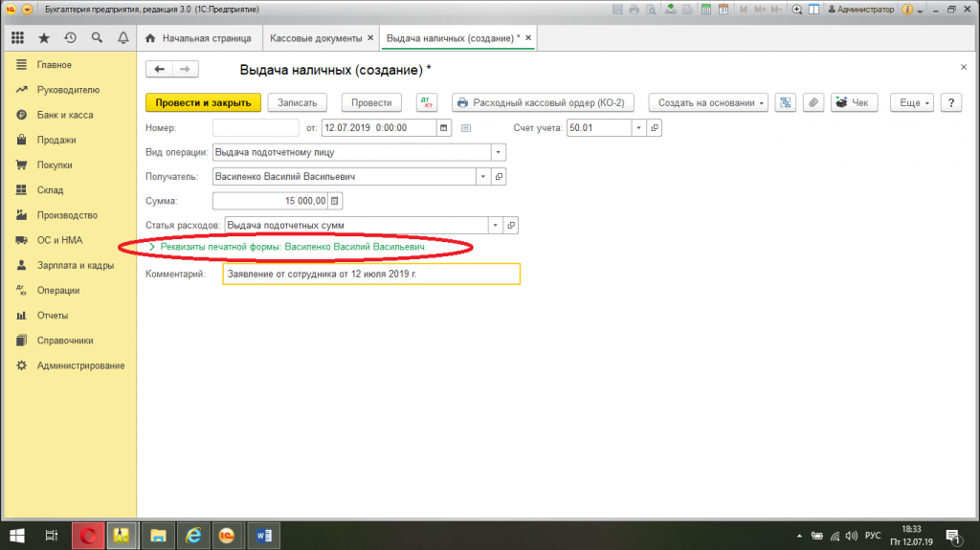This screenshot has width=980, height=550.
Task: Print Расходный кассовый ордер (КО-2)
Action: (543, 102)
